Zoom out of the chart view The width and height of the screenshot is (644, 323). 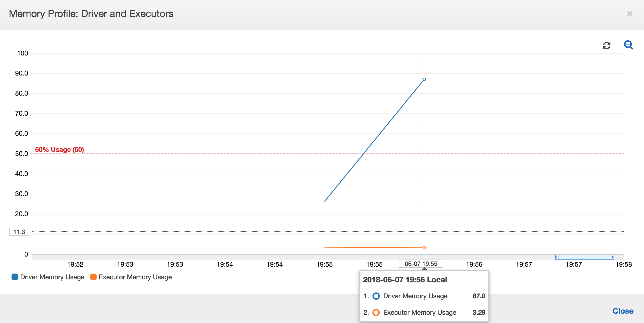pyautogui.click(x=629, y=45)
